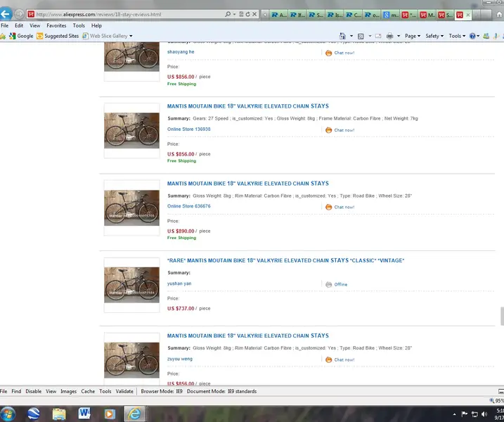Viewport: 504px width, 422px height.
Task: Expand the Page dropdown in the command bar
Action: pyautogui.click(x=412, y=36)
